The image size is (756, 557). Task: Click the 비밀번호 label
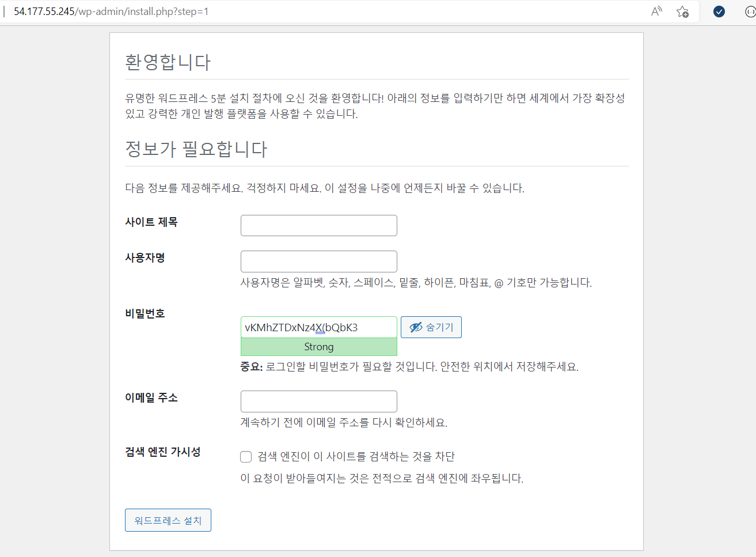145,313
